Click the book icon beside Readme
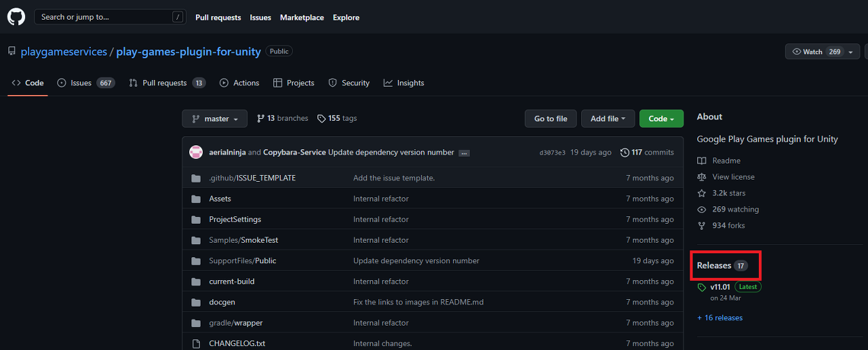This screenshot has width=868, height=350. [702, 161]
